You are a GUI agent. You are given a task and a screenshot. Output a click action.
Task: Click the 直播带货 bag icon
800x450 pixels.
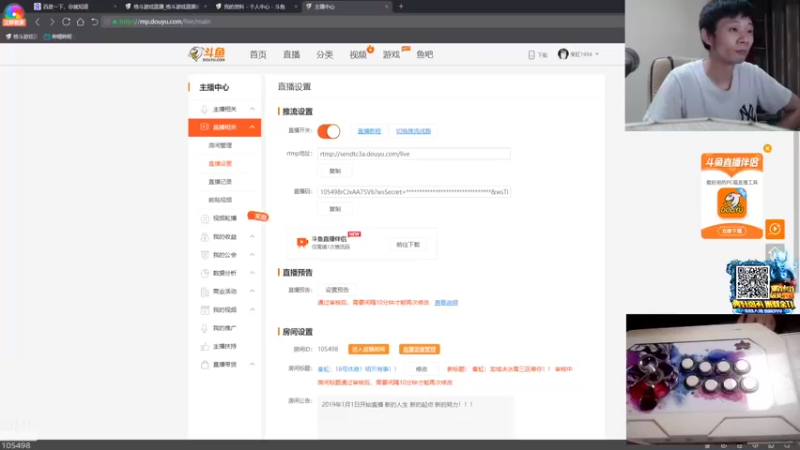click(x=205, y=365)
